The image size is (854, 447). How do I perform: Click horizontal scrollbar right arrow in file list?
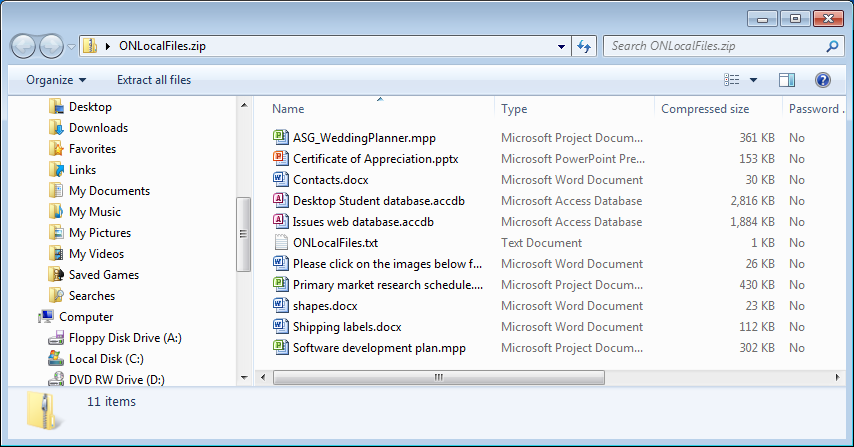tap(837, 377)
